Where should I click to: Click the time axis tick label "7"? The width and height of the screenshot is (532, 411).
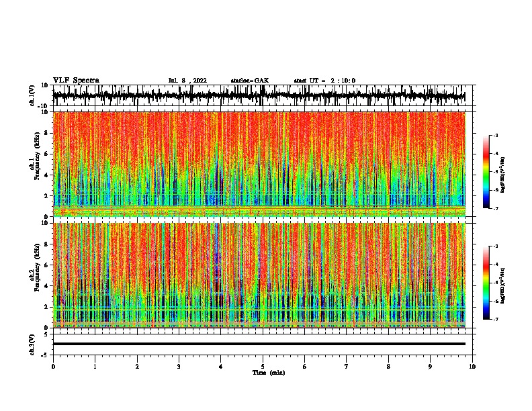click(x=347, y=367)
